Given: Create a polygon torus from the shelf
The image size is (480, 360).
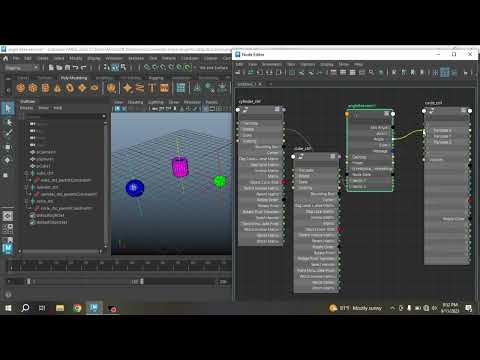Looking at the screenshot, I should click(x=70, y=88).
